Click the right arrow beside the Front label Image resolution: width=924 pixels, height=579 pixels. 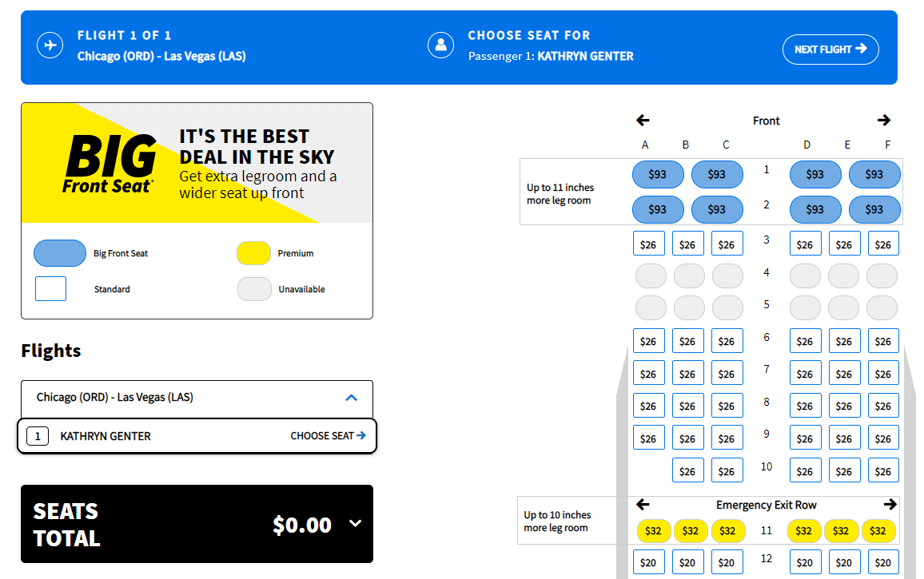coord(884,120)
